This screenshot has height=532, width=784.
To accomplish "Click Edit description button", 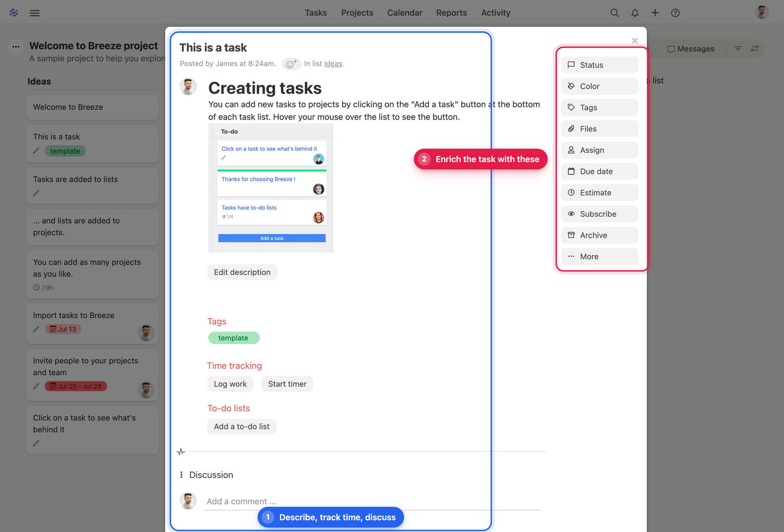I will tap(242, 272).
